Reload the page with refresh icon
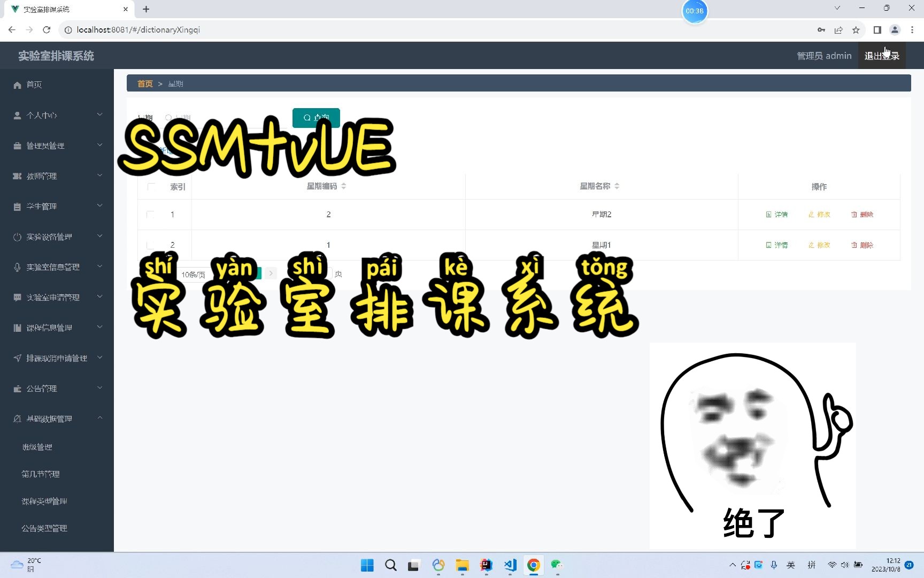The height and width of the screenshot is (578, 924). (x=47, y=30)
